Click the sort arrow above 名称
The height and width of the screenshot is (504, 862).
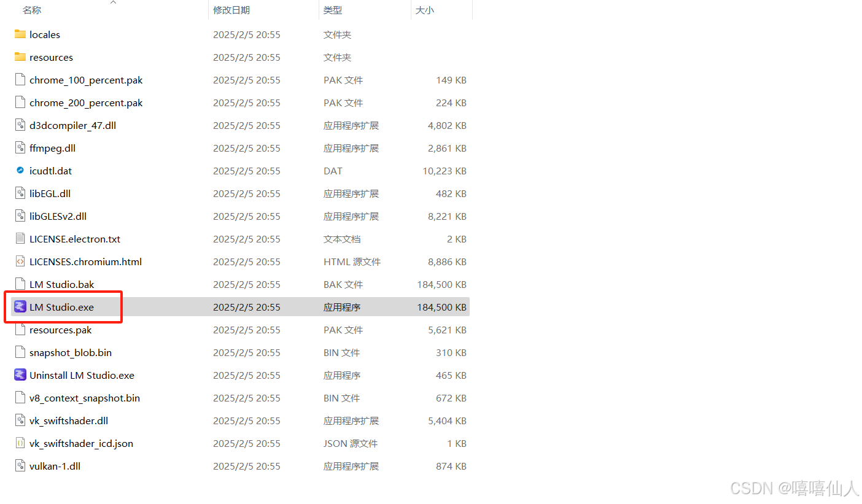[x=113, y=2]
